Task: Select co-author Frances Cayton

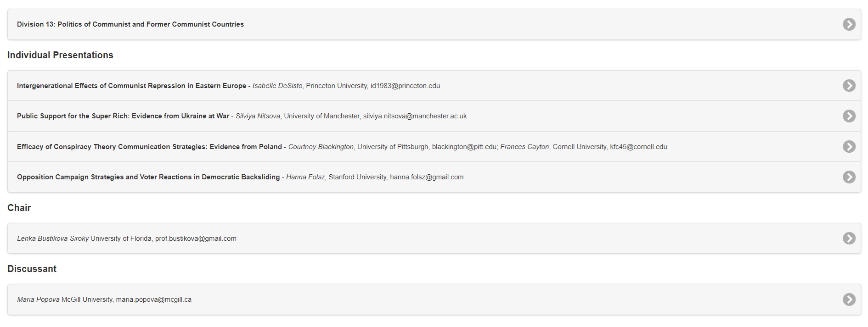Action: pyautogui.click(x=524, y=147)
